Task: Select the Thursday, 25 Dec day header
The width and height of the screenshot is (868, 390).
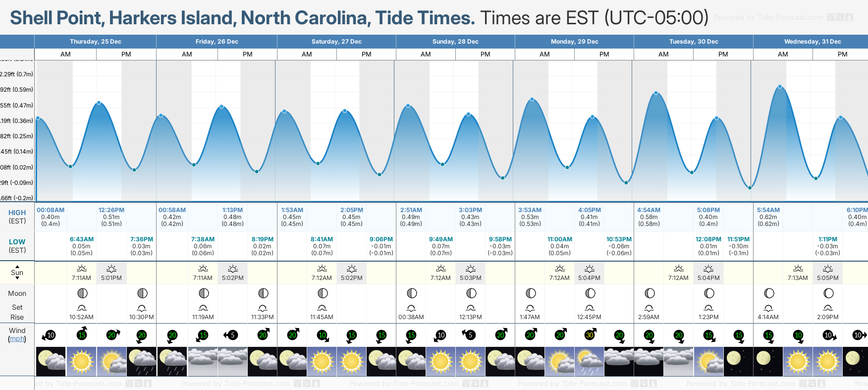Action: (96, 42)
